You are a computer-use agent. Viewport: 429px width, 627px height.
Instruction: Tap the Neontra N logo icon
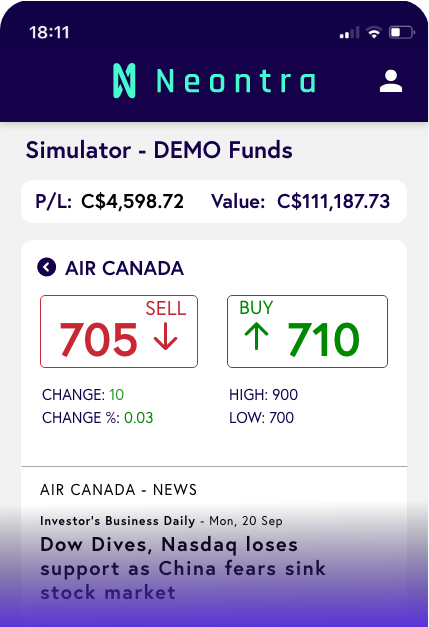coord(124,81)
